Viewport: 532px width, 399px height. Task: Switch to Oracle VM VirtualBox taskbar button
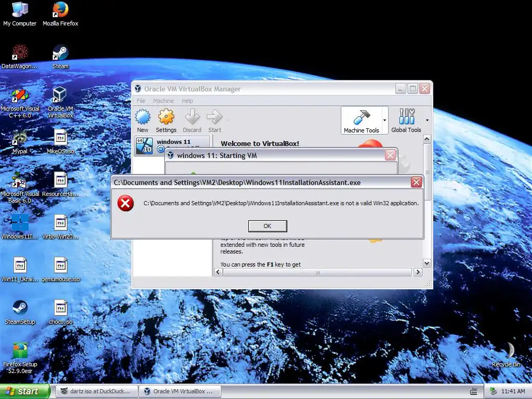point(180,391)
